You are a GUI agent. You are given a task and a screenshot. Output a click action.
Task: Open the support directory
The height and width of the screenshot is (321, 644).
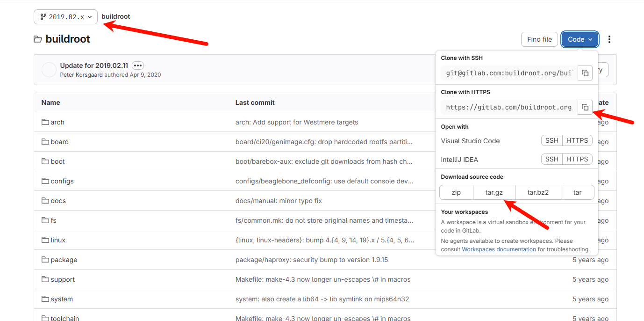(x=63, y=279)
